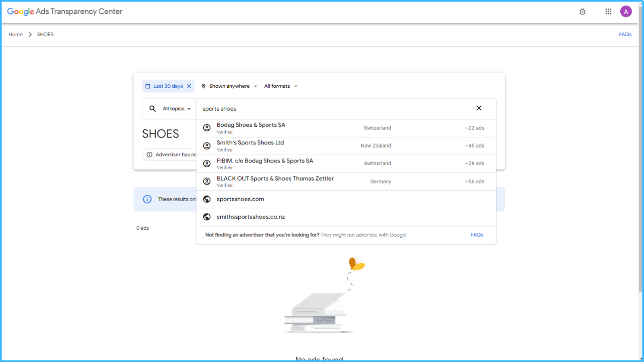Click info icon in results notice banner
The width and height of the screenshot is (644, 362).
pos(147,199)
